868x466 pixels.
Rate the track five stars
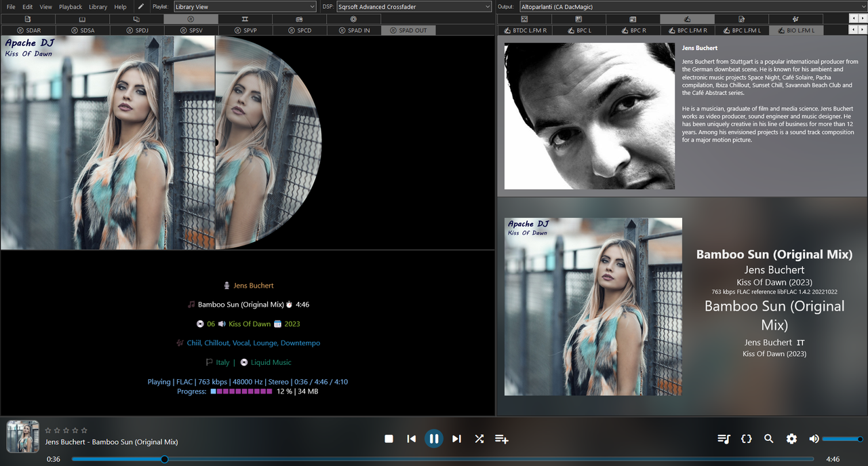pos(84,430)
